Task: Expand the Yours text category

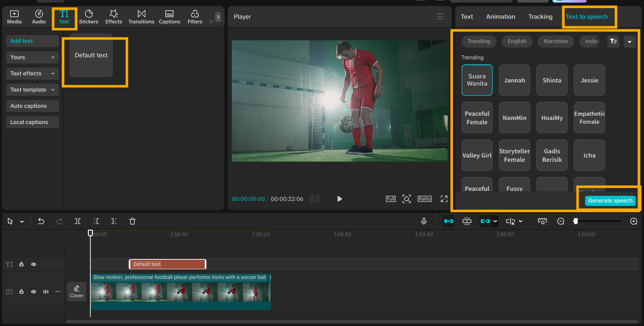Action: (32, 57)
